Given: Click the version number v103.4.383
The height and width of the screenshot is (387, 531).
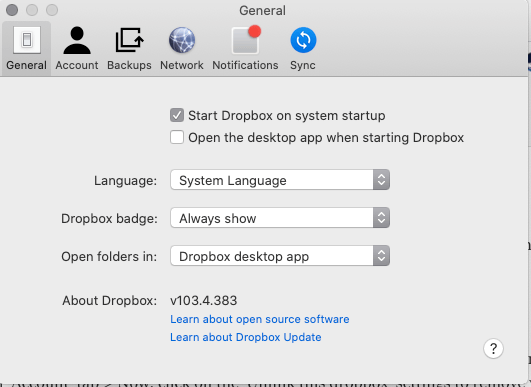Looking at the screenshot, I should (x=204, y=301).
